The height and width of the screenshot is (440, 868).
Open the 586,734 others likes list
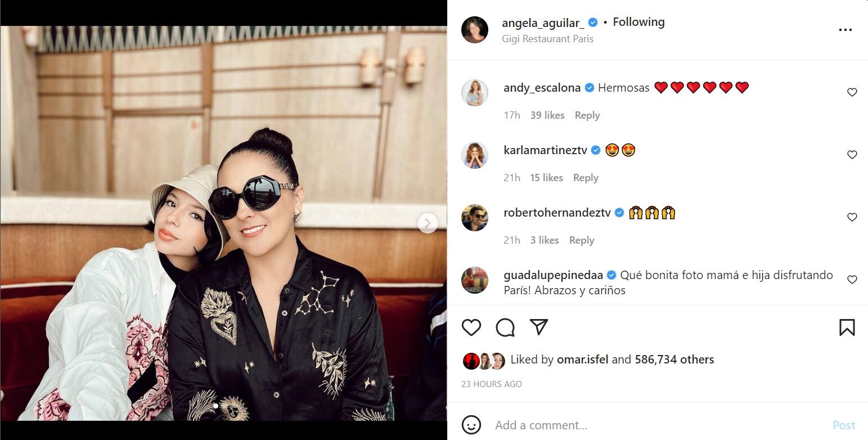tap(674, 360)
